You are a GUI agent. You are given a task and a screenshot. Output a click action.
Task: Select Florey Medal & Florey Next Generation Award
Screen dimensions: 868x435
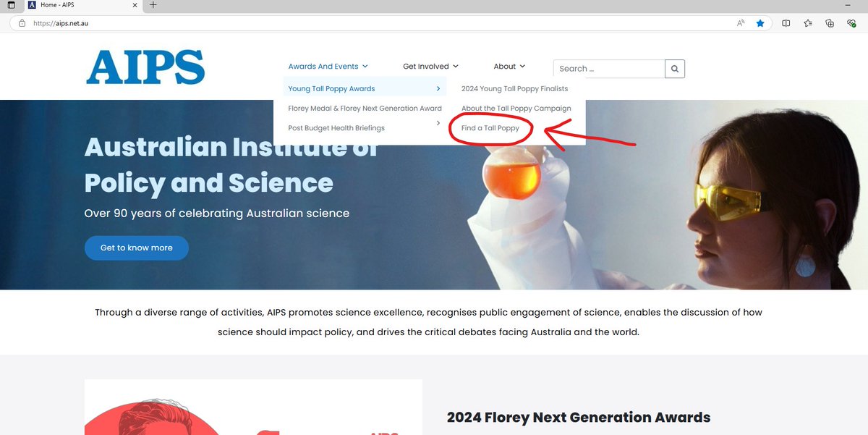coord(365,108)
